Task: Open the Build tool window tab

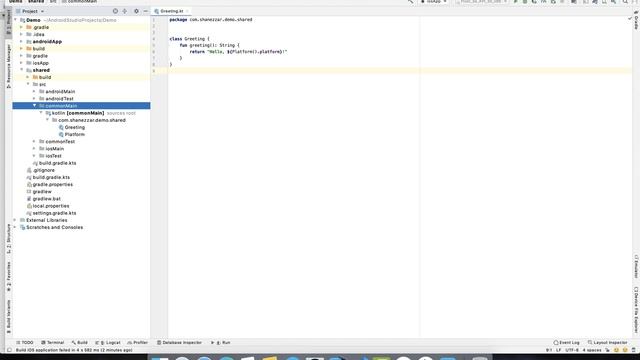Action: (80, 342)
